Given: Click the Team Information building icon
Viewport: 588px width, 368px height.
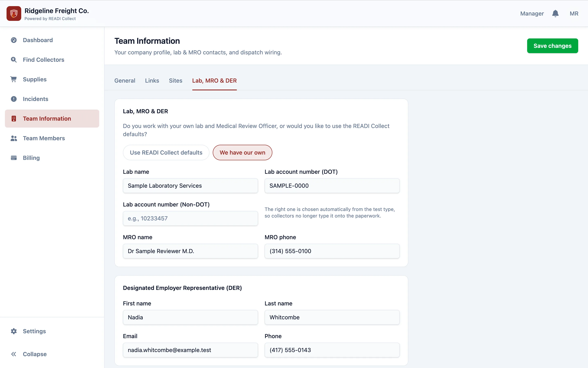Looking at the screenshot, I should click(14, 119).
